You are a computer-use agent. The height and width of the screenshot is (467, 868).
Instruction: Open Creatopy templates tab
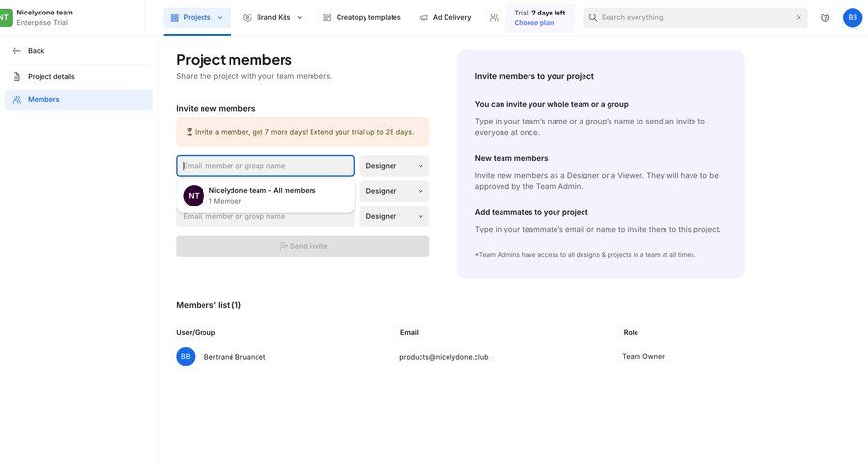[362, 17]
